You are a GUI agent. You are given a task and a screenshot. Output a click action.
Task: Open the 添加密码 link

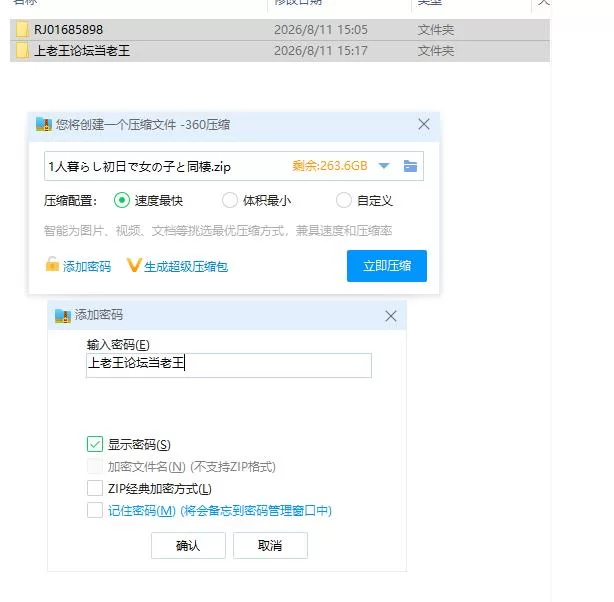87,267
